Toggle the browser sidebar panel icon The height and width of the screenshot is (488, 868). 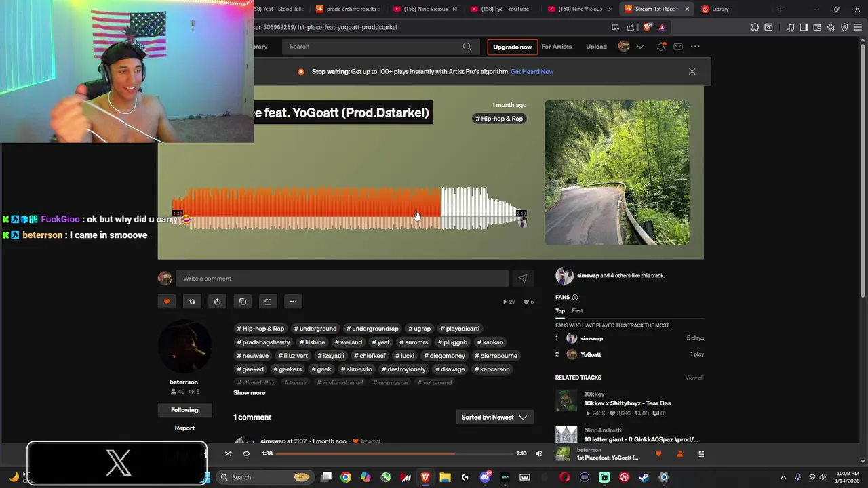click(x=804, y=27)
